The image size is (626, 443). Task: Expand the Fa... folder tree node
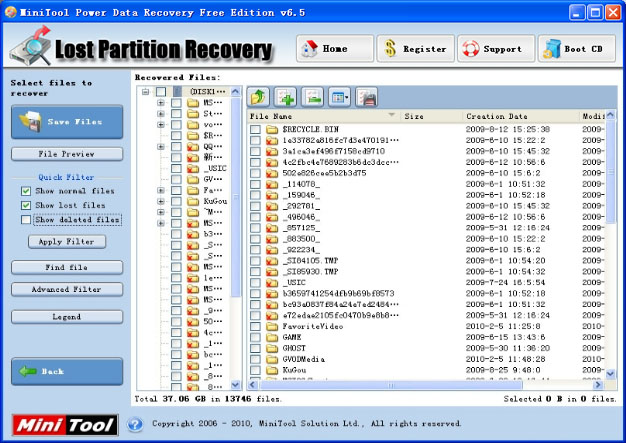coord(161,190)
